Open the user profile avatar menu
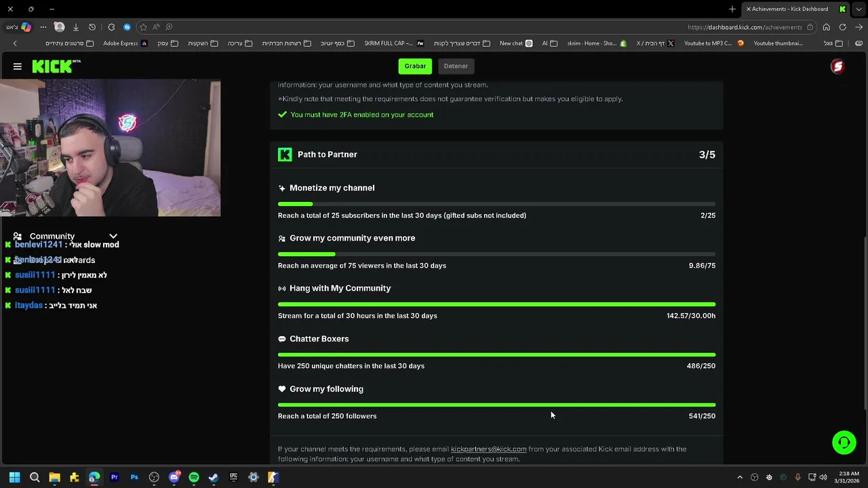Viewport: 868px width, 488px height. [837, 66]
